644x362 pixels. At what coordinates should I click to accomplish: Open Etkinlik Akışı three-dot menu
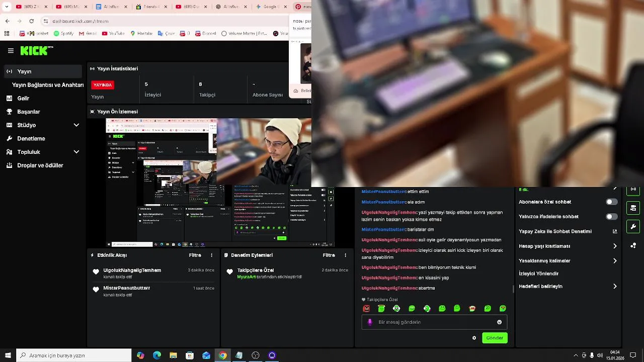211,255
